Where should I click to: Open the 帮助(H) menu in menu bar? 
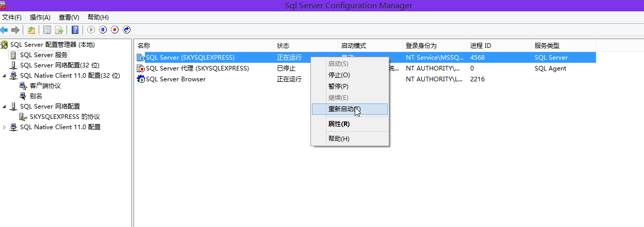coord(98,18)
